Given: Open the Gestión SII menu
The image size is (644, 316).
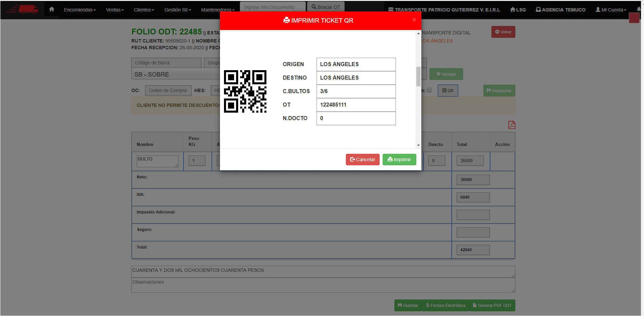Looking at the screenshot, I should pos(178,10).
